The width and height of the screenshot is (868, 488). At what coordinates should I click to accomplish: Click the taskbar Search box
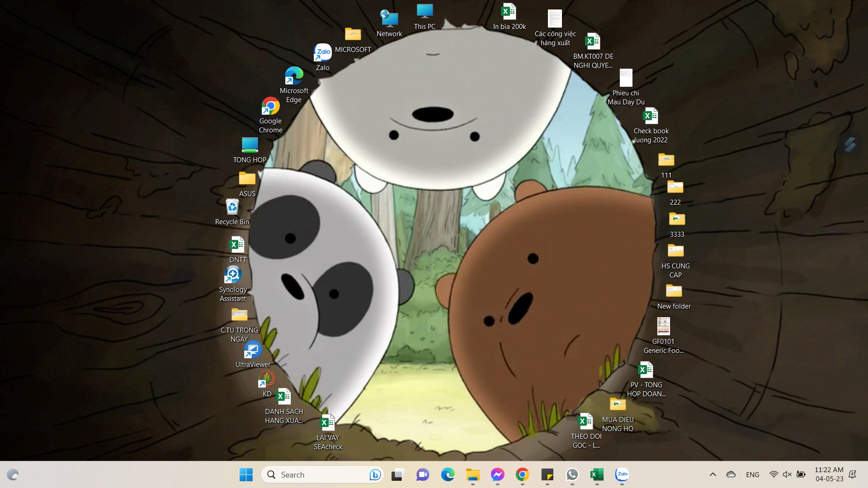pos(322,474)
